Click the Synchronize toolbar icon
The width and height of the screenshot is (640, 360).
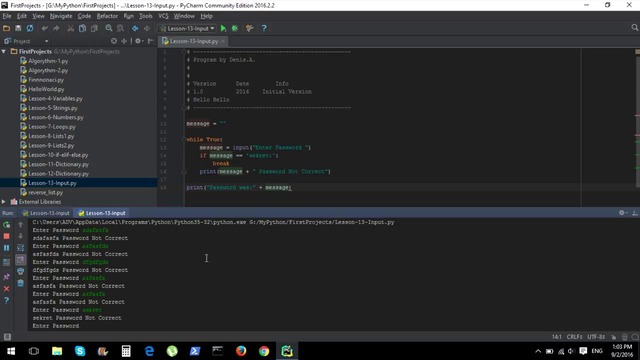click(x=30, y=28)
